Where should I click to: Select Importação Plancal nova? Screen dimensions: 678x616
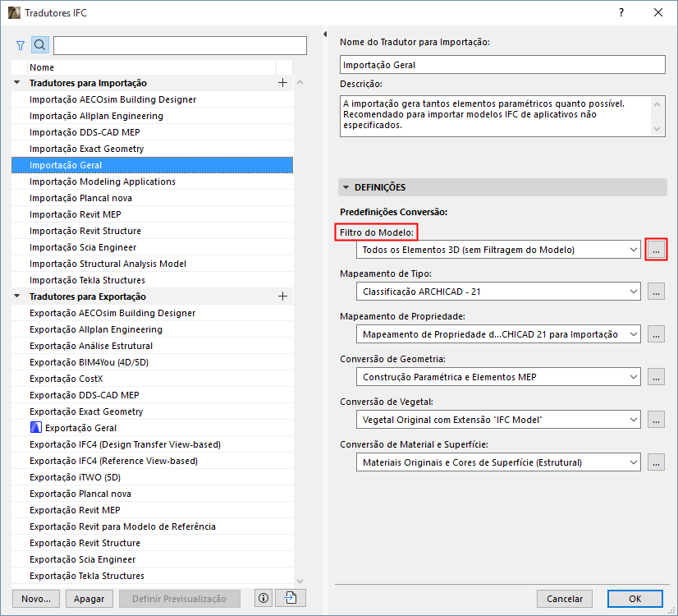click(x=152, y=198)
